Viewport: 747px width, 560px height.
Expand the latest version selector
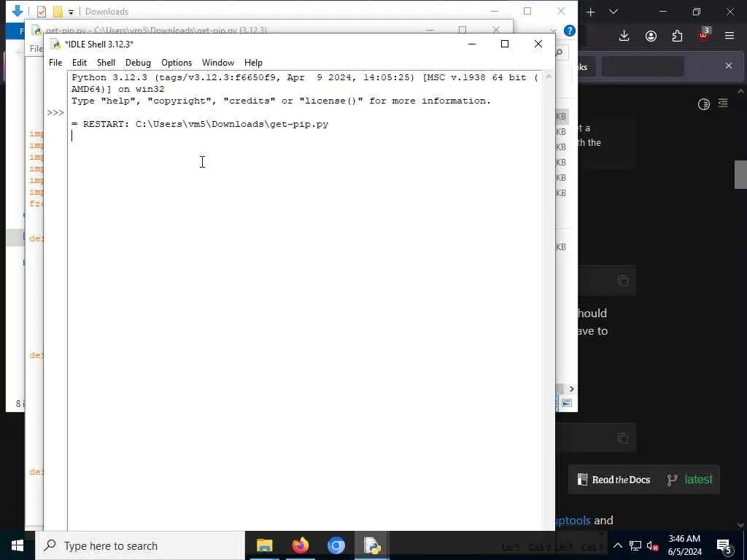tap(690, 480)
